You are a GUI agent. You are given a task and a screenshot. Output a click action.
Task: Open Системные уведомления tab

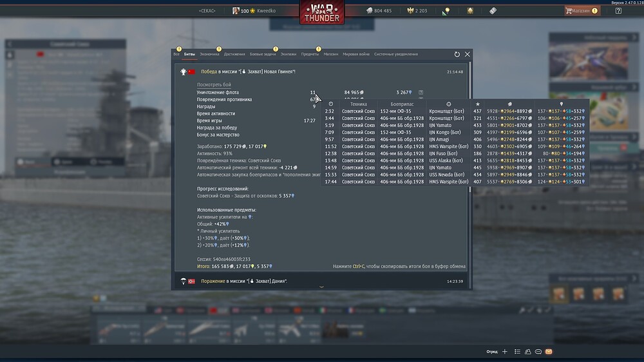[396, 54]
